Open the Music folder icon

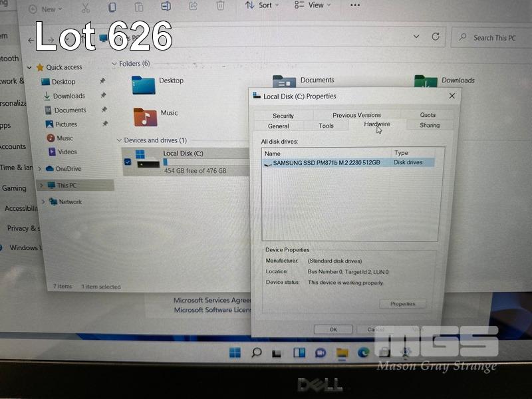point(145,116)
